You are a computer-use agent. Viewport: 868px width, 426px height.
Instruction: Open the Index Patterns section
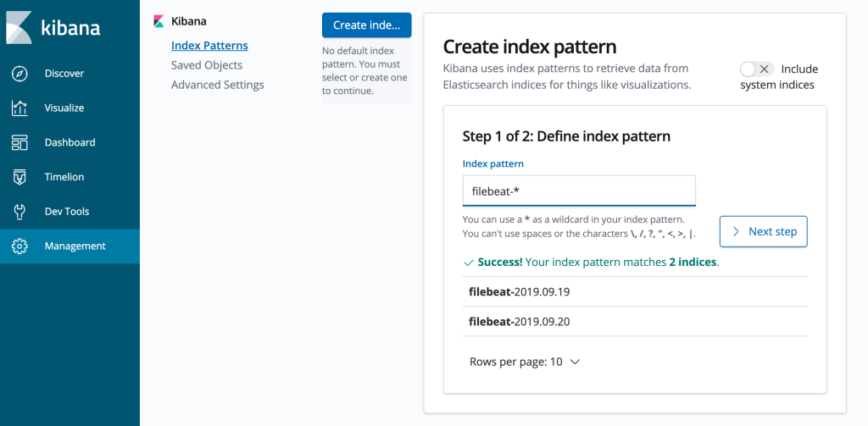pyautogui.click(x=209, y=45)
